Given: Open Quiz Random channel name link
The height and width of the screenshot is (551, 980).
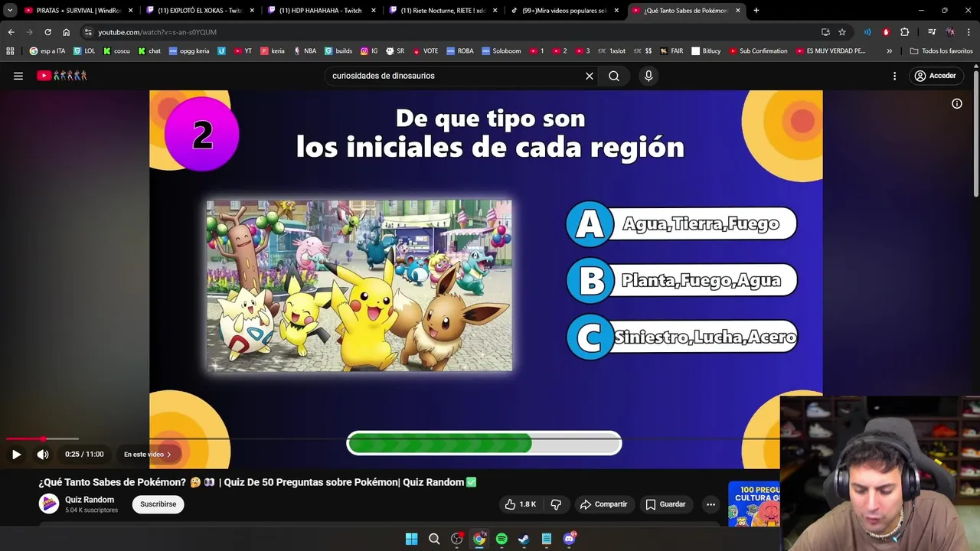Looking at the screenshot, I should [90, 500].
